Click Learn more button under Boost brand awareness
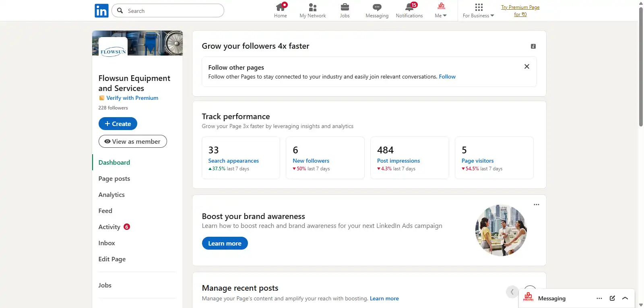Image resolution: width=644 pixels, height=308 pixels. [x=225, y=243]
